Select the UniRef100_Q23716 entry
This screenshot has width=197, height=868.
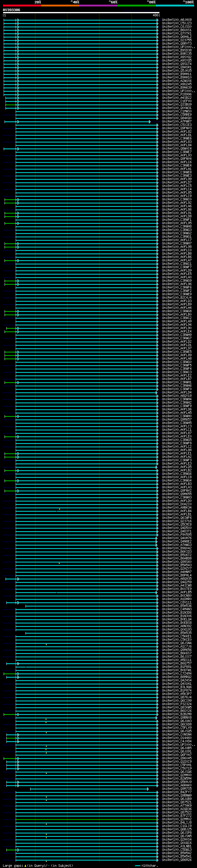tap(177, 521)
